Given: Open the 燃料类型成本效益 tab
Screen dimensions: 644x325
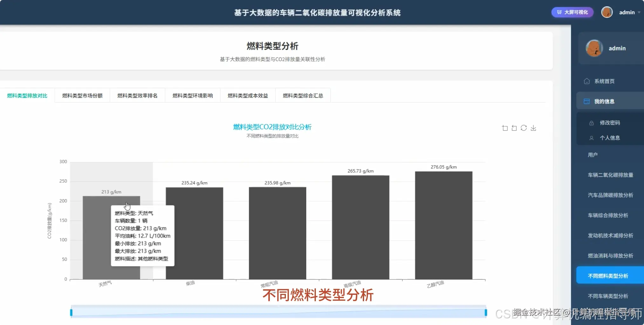Looking at the screenshot, I should (x=247, y=95).
